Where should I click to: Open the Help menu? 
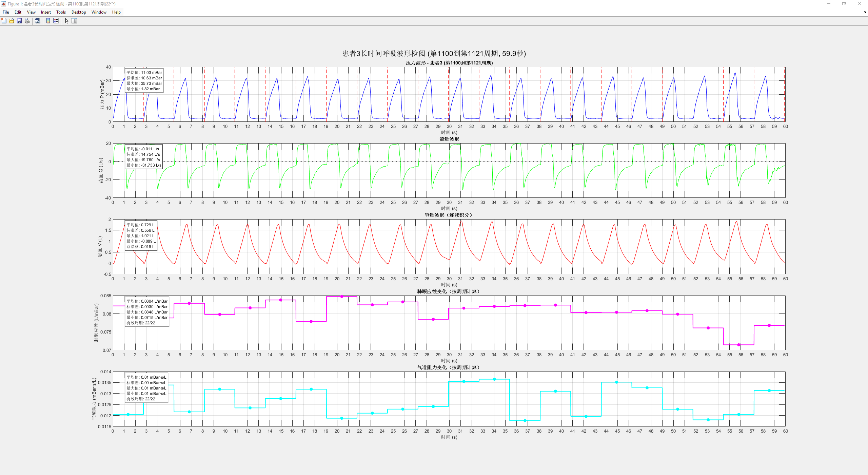point(116,12)
